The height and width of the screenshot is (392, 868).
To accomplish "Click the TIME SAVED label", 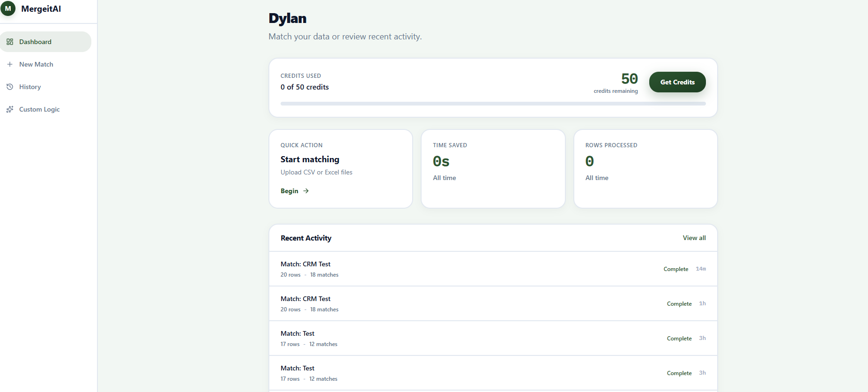I will (x=450, y=145).
